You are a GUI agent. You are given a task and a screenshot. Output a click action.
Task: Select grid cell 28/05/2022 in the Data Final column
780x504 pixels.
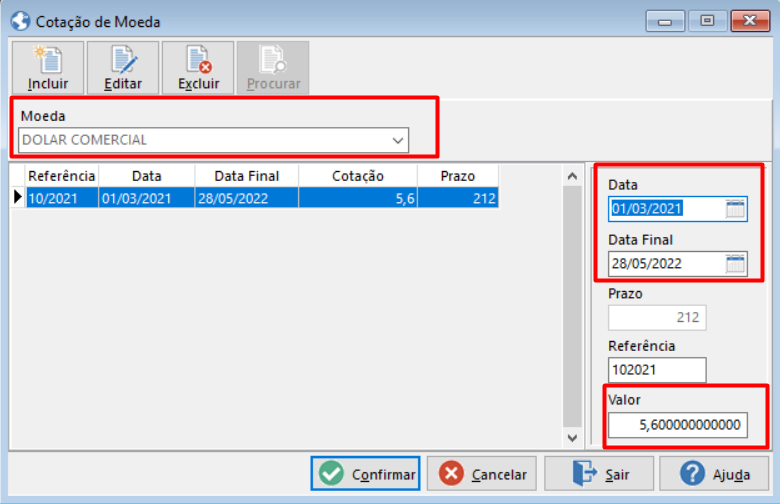pyautogui.click(x=247, y=198)
